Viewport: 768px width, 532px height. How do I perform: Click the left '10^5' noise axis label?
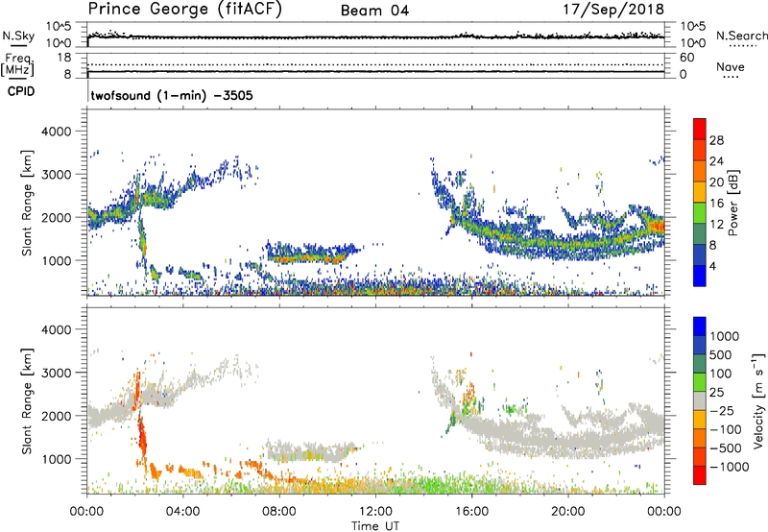point(59,27)
